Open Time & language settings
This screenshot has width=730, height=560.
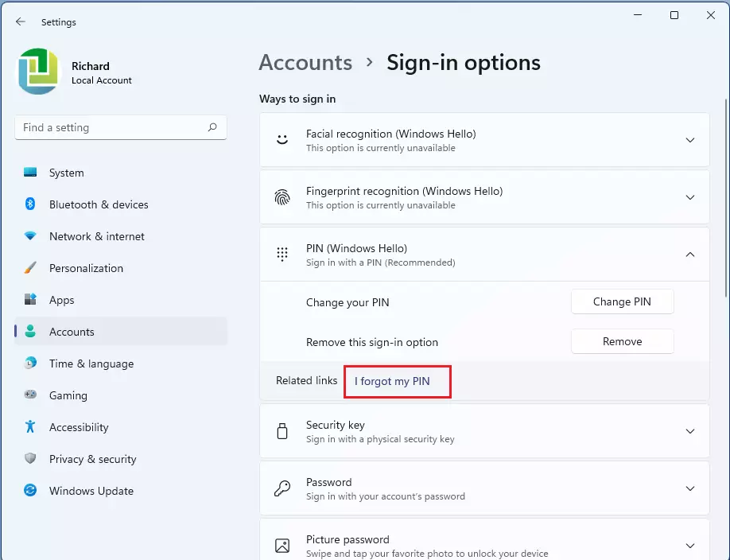click(91, 364)
